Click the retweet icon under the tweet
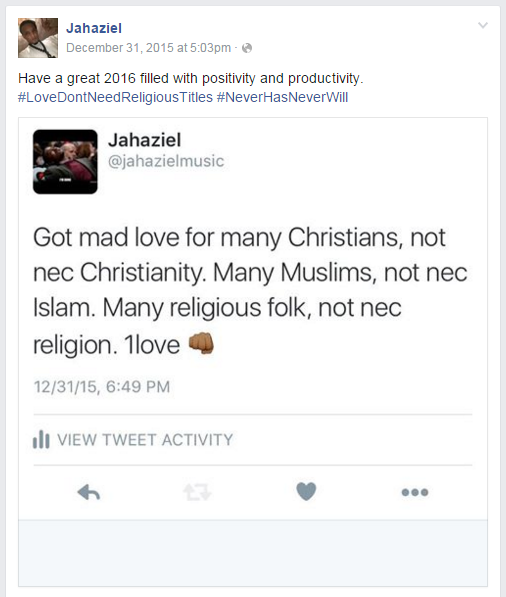This screenshot has height=597, width=506. click(197, 492)
